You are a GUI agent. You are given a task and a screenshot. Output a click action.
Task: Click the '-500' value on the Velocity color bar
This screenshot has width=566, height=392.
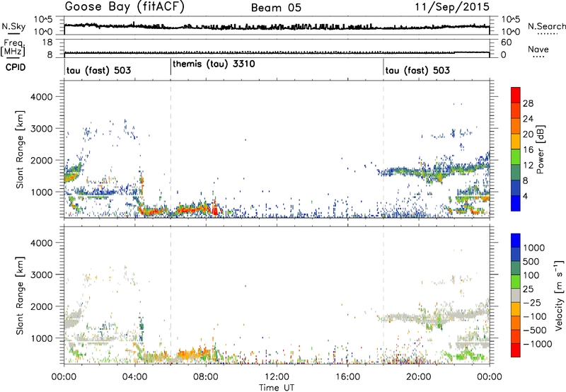(535, 330)
